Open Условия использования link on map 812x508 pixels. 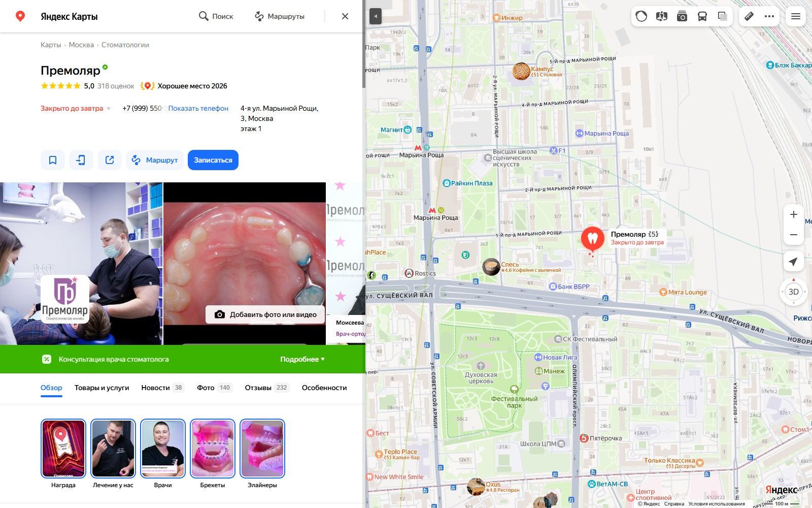point(717,504)
